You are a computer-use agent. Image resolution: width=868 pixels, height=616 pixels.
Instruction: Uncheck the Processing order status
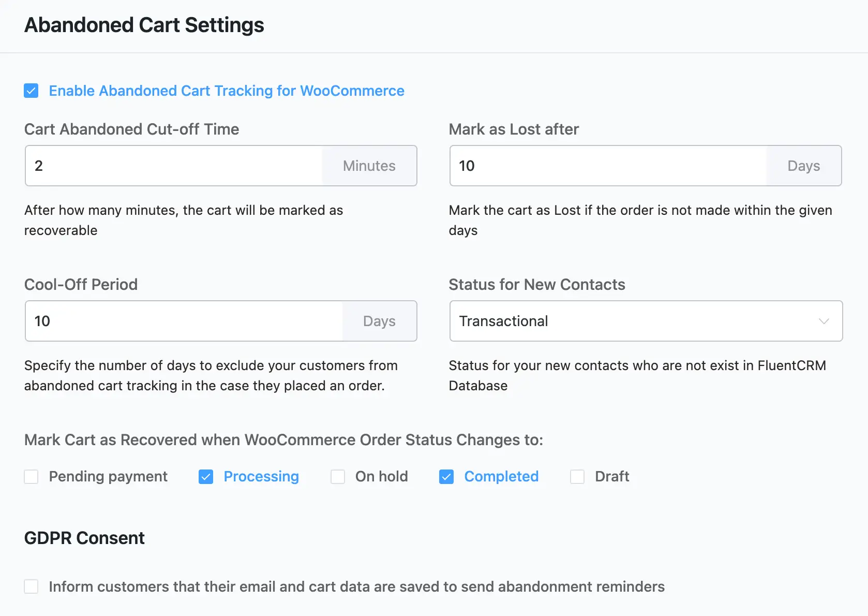pos(206,476)
